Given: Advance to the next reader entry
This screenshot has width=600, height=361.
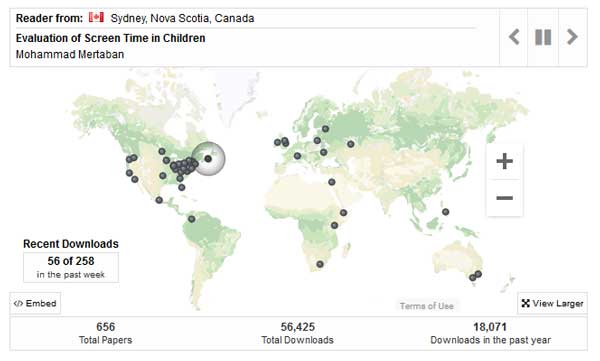Looking at the screenshot, I should click(572, 37).
